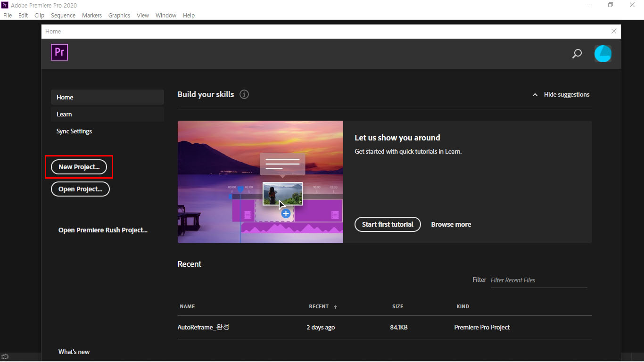Click the Adobe Premiere Pro title bar icon

point(5,5)
